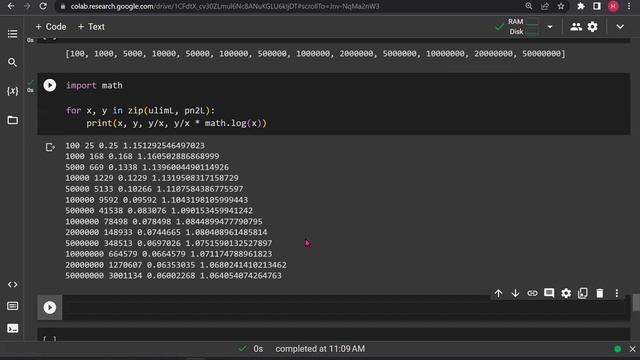Open cell editor settings gear
The height and width of the screenshot is (360, 640).
coord(566,293)
